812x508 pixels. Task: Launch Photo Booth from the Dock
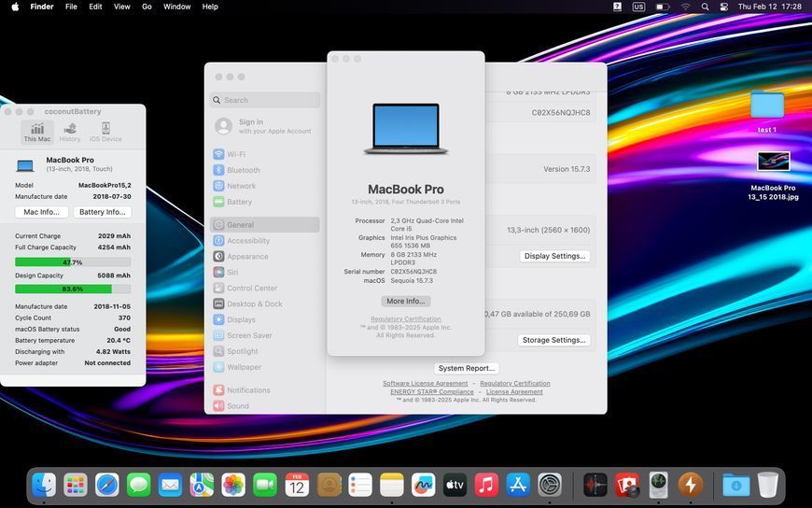[627, 486]
